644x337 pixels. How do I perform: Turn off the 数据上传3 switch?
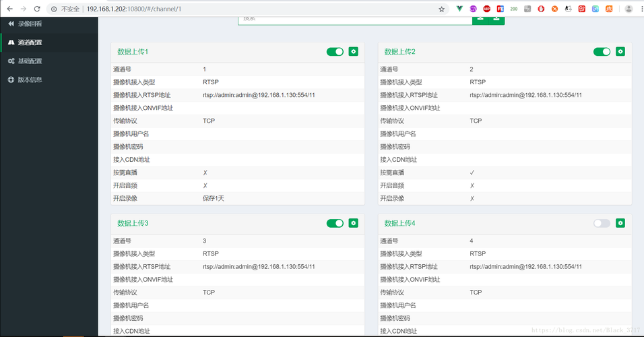pos(335,222)
